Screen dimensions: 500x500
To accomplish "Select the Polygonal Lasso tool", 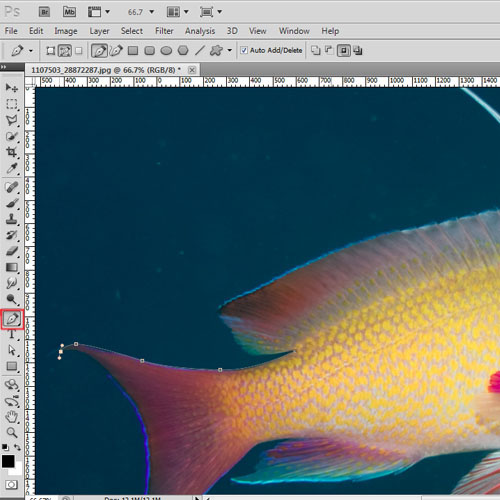I will click(x=12, y=120).
